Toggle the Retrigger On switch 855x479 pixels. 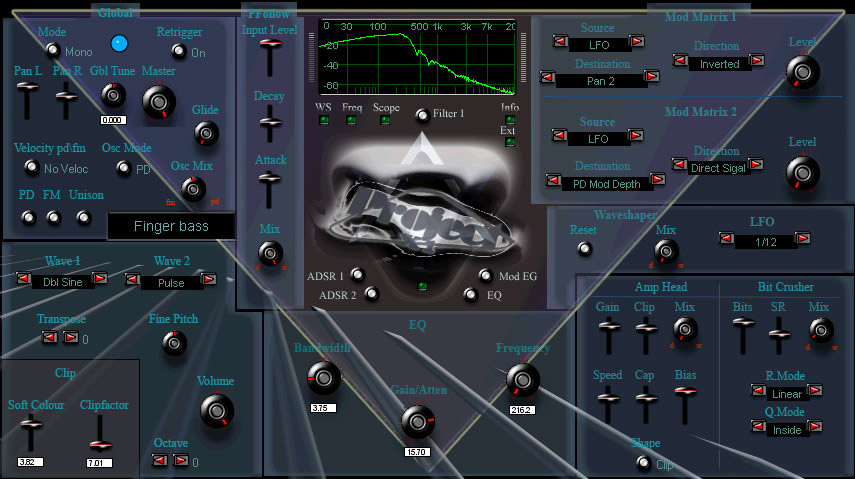179,51
